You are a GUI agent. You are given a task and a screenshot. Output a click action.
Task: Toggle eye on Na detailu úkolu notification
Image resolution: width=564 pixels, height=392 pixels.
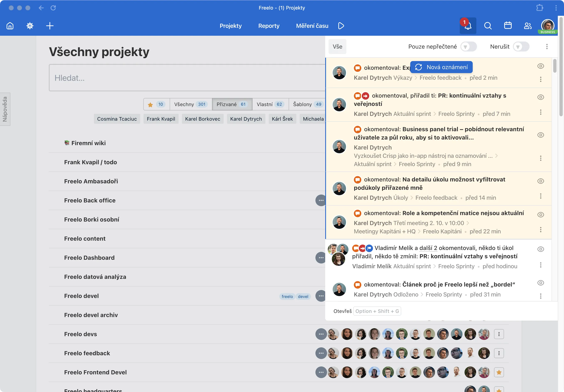tap(540, 181)
